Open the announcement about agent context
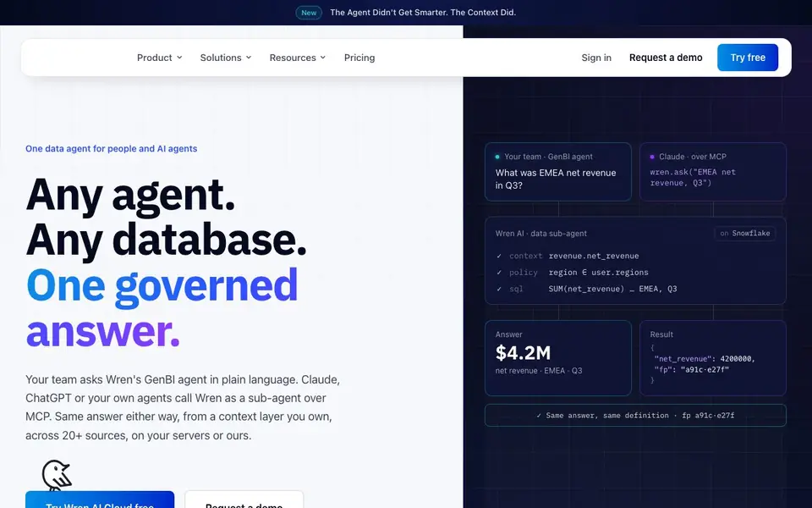Image resolution: width=812 pixels, height=508 pixels. click(x=423, y=13)
